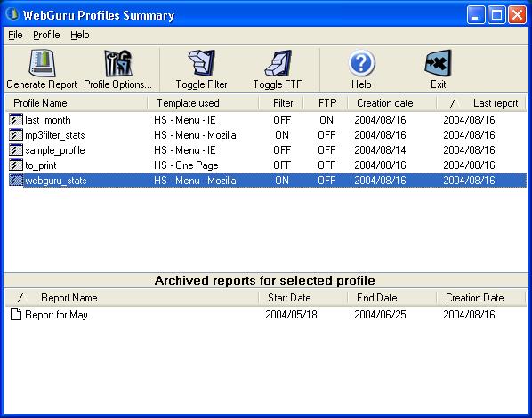The width and height of the screenshot is (532, 418).
Task: Select the sample_profile profile name
Action: point(55,150)
